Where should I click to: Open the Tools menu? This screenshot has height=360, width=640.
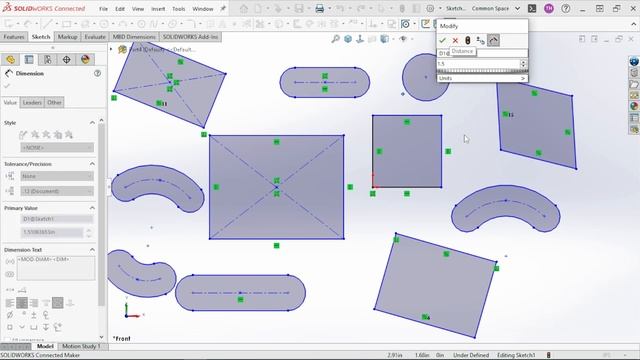point(178,9)
